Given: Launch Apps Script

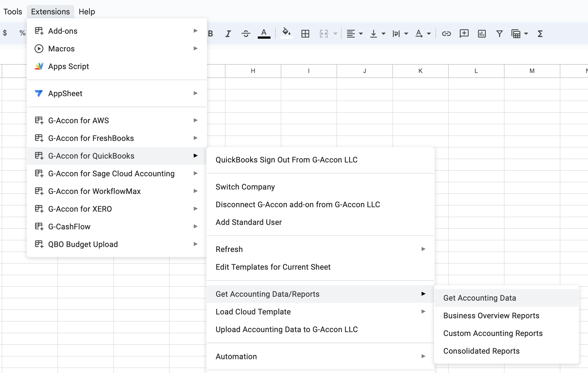Looking at the screenshot, I should [117, 66].
